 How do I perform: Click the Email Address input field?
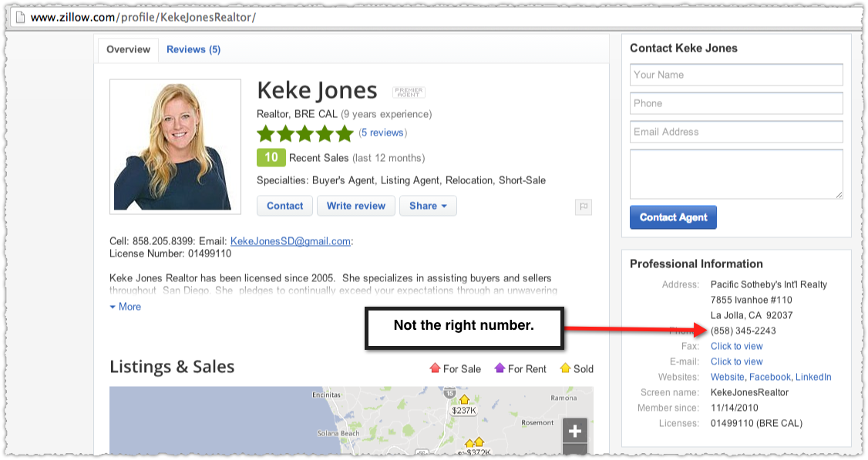[x=736, y=132]
